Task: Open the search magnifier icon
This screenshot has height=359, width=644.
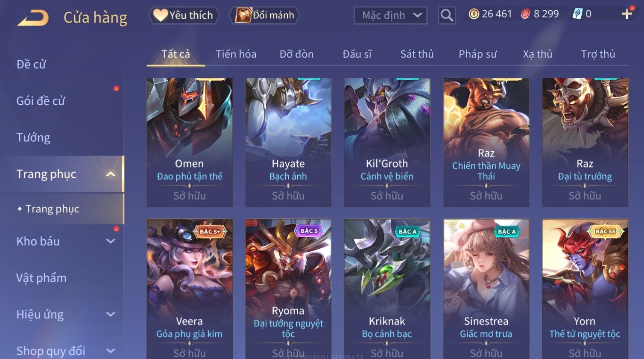Action: (x=447, y=15)
